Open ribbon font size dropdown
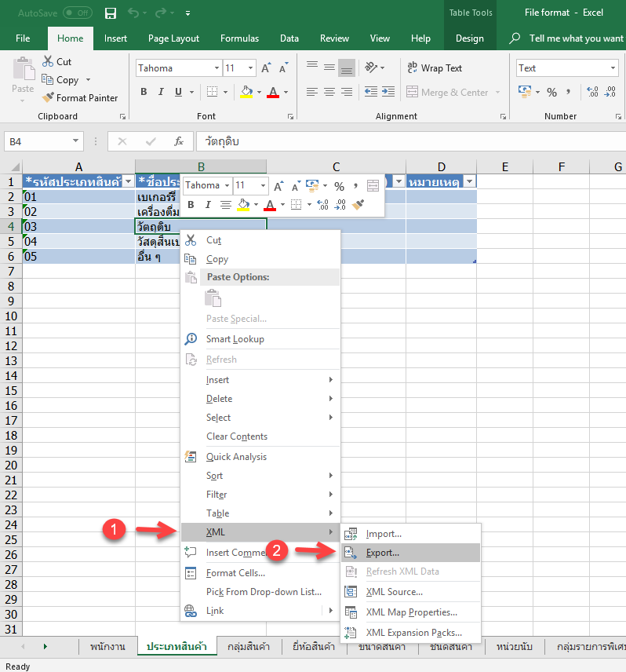The width and height of the screenshot is (626, 672). click(x=250, y=68)
